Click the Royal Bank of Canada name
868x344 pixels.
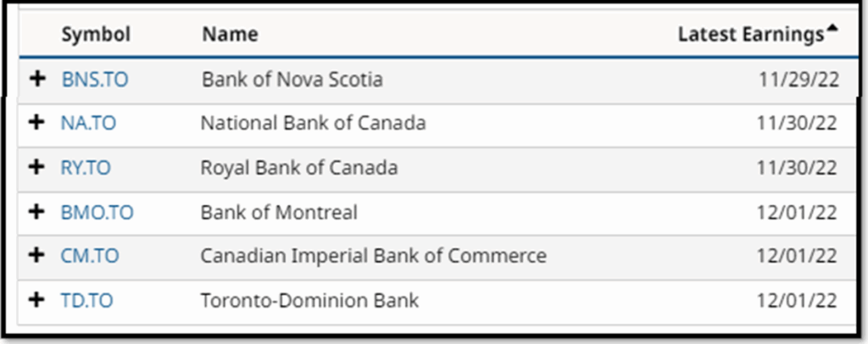[x=298, y=168]
